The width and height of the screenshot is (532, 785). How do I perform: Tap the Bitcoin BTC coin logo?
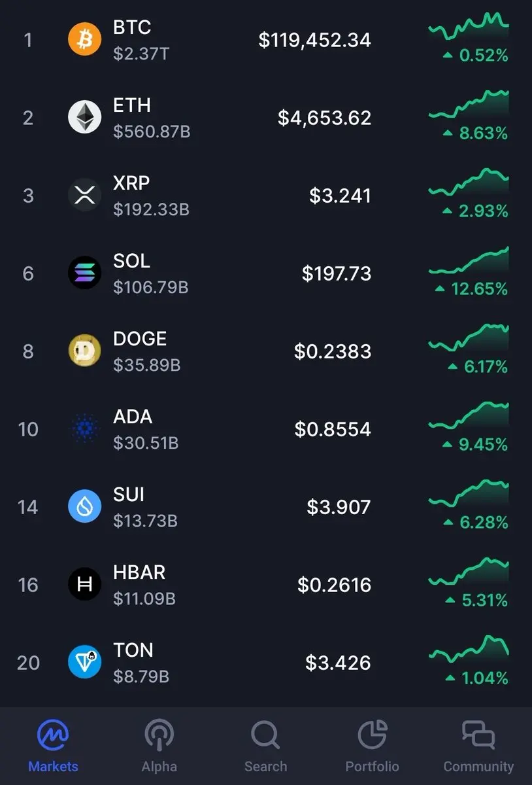click(x=85, y=40)
